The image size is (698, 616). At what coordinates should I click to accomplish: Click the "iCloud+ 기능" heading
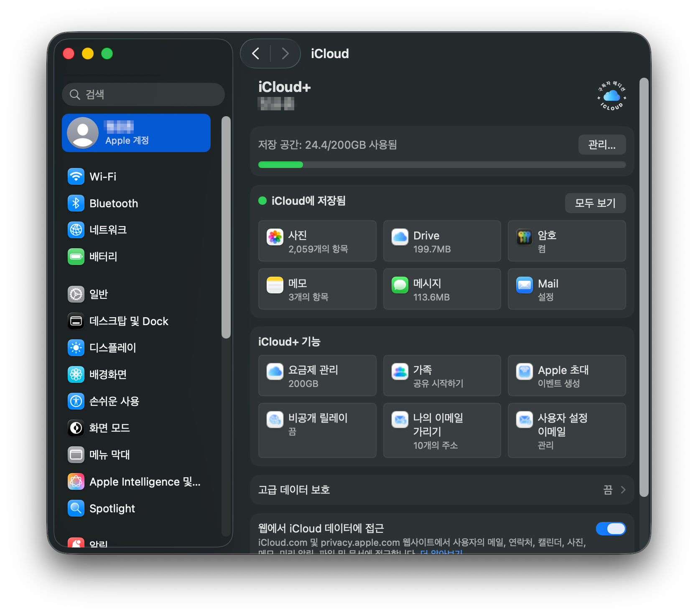tap(289, 342)
